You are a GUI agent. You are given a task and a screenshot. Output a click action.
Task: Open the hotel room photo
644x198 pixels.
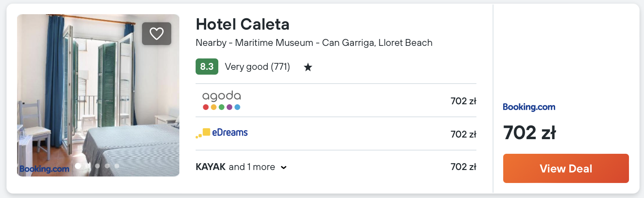click(x=98, y=95)
